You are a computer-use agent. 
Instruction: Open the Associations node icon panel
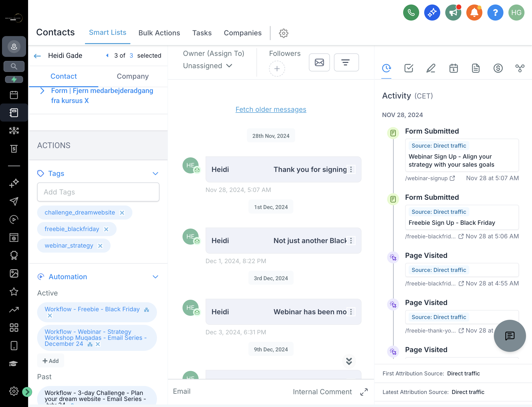point(520,68)
